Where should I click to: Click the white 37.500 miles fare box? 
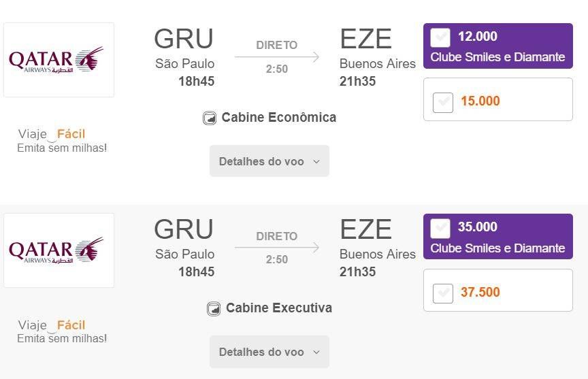[498, 290]
